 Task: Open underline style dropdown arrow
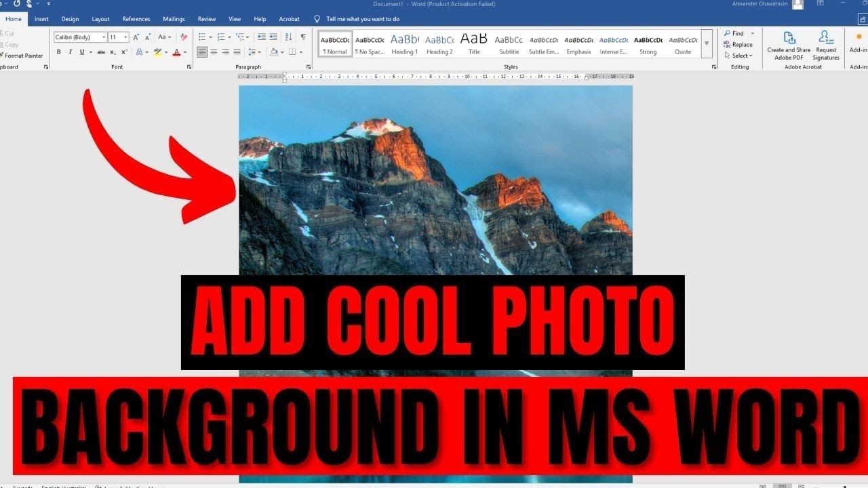(x=90, y=52)
